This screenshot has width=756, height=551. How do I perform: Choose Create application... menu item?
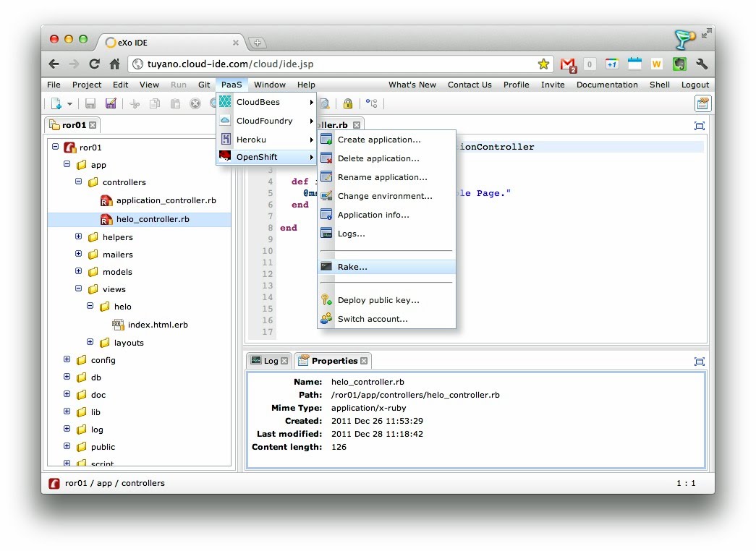point(386,140)
